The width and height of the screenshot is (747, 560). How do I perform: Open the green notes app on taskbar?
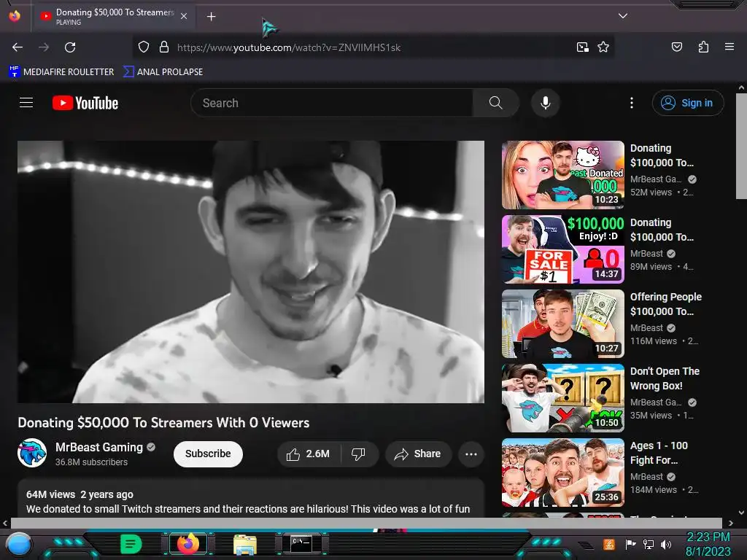[x=131, y=544]
